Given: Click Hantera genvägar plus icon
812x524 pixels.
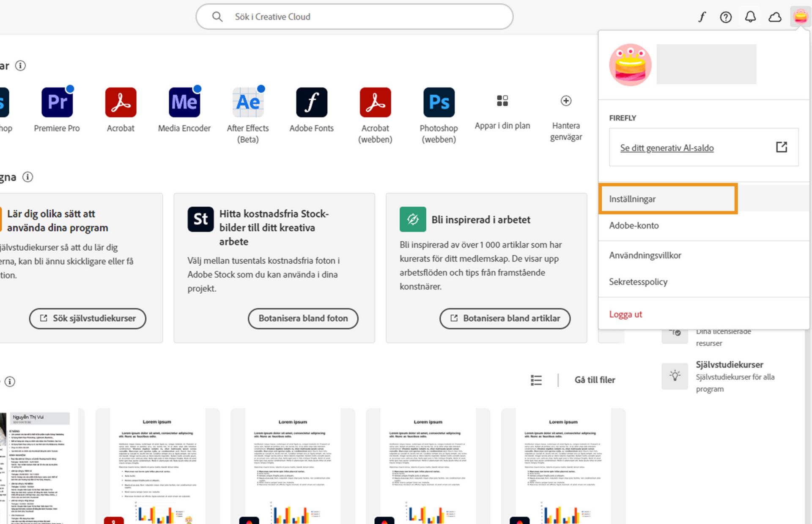Looking at the screenshot, I should [566, 101].
